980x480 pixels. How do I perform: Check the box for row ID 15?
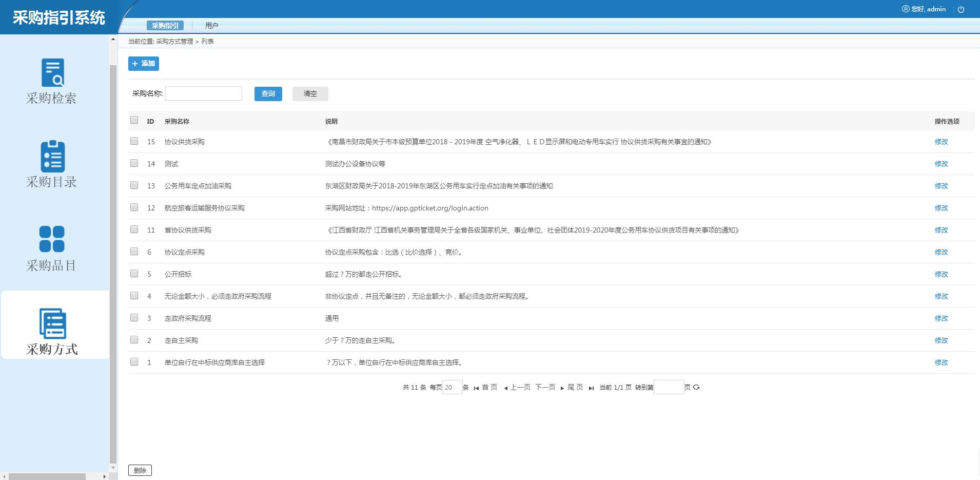point(134,141)
